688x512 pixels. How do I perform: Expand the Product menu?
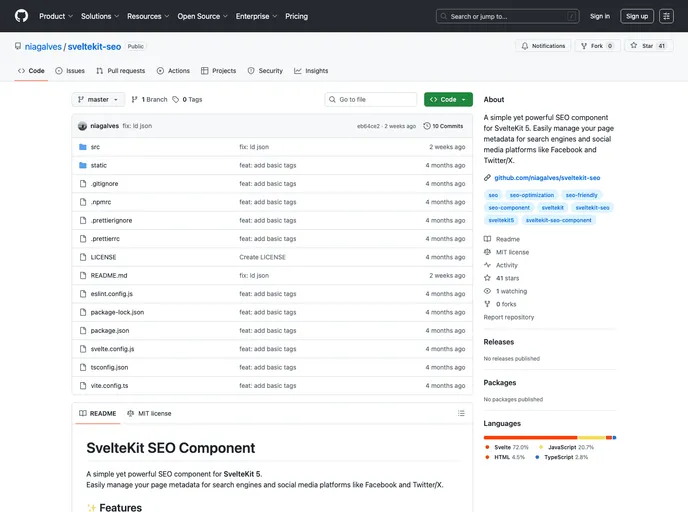[x=56, y=16]
